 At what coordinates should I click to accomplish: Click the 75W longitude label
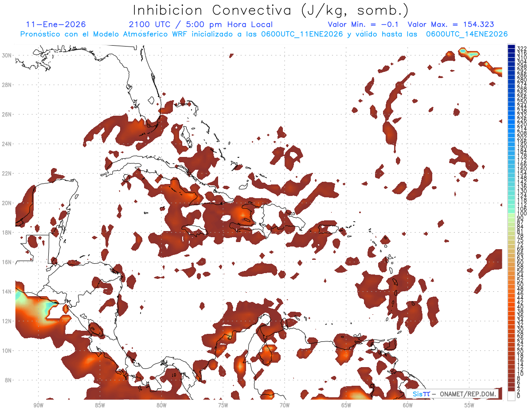pyautogui.click(x=223, y=405)
